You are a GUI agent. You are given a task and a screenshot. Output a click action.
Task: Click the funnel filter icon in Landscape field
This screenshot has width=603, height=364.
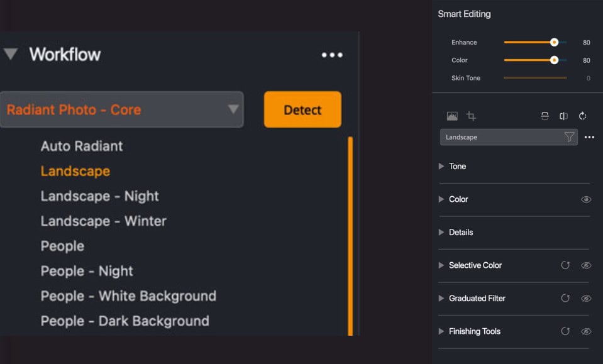[x=569, y=137]
